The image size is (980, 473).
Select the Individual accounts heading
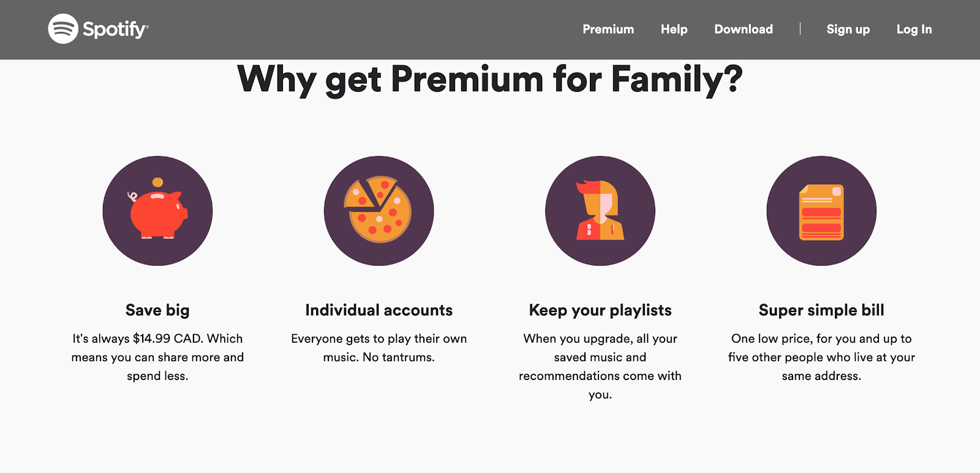(379, 310)
